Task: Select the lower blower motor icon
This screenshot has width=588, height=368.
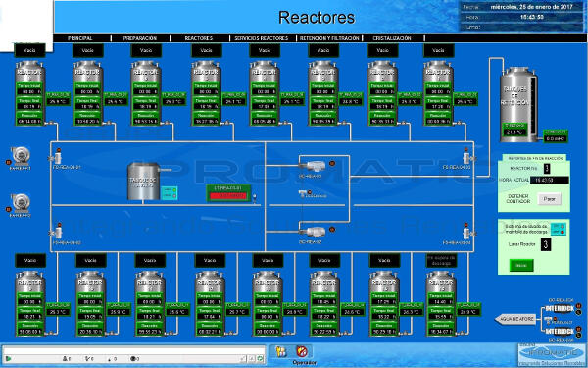Action: coord(21,203)
